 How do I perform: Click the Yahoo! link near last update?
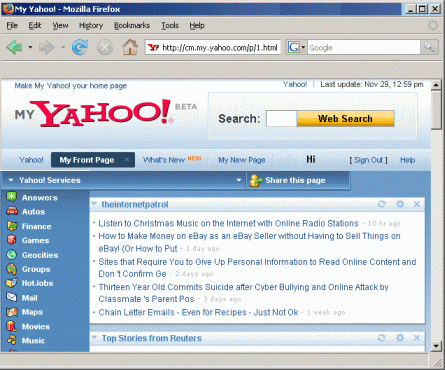295,84
